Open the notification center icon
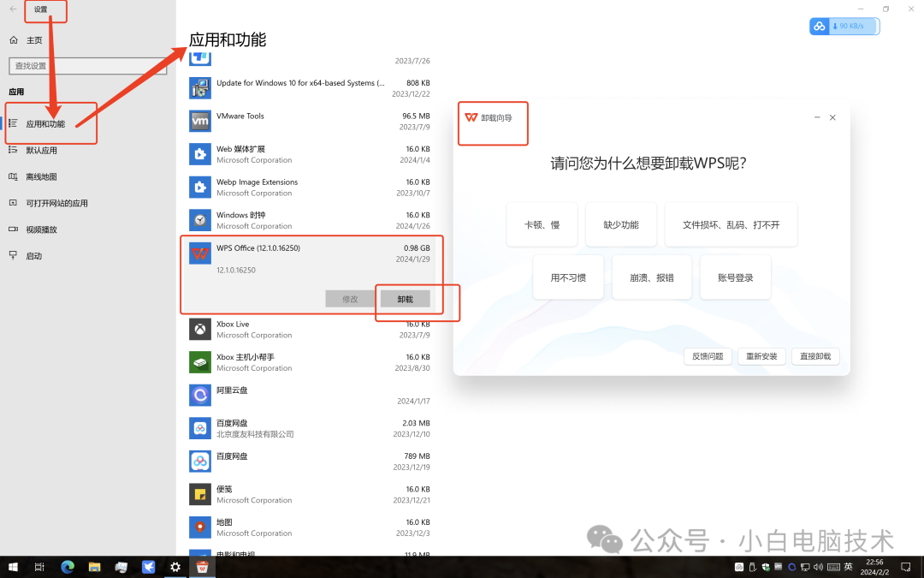This screenshot has width=924, height=578. tap(906, 568)
